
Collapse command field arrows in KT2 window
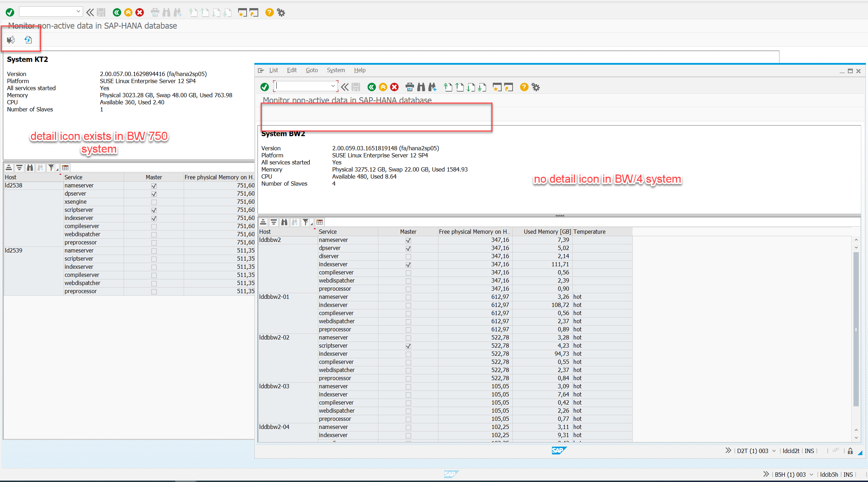[x=90, y=13]
